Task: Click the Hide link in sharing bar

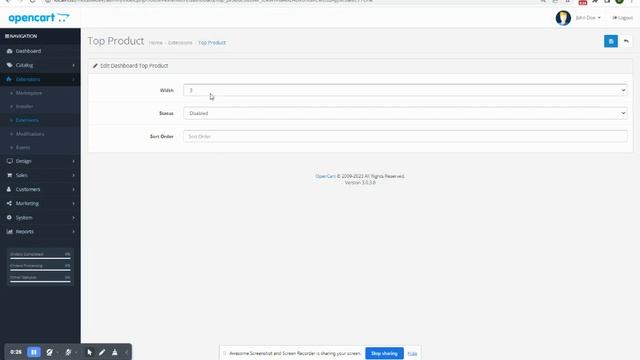Action: coord(412,353)
